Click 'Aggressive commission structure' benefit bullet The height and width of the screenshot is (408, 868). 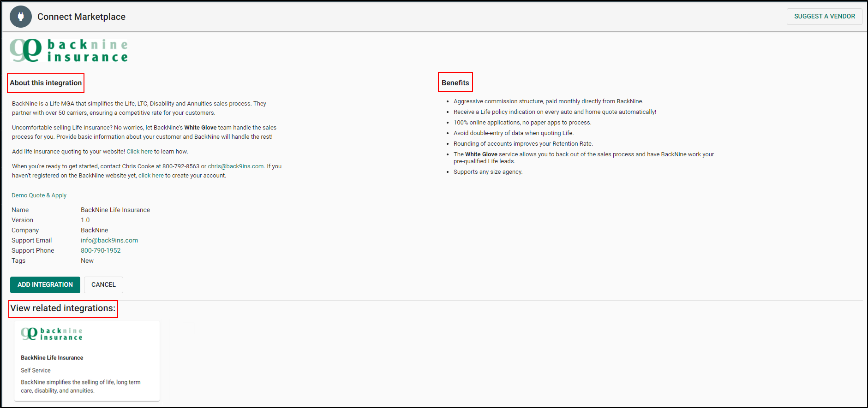click(548, 101)
